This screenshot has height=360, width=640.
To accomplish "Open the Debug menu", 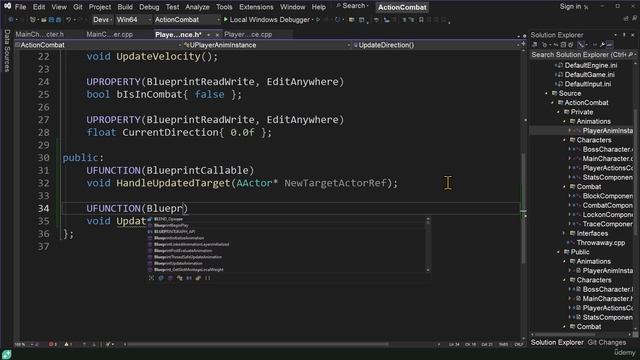I will click(149, 7).
